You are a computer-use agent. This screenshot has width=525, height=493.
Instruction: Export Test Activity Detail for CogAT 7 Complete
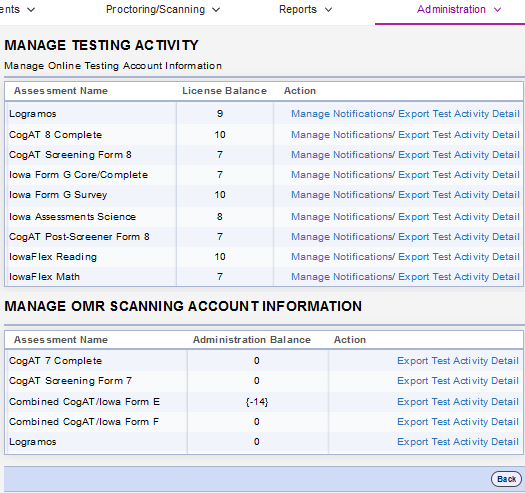coord(458,361)
